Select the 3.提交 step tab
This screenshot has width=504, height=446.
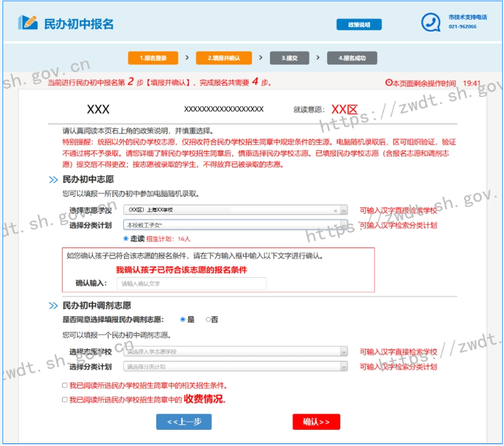coord(290,58)
